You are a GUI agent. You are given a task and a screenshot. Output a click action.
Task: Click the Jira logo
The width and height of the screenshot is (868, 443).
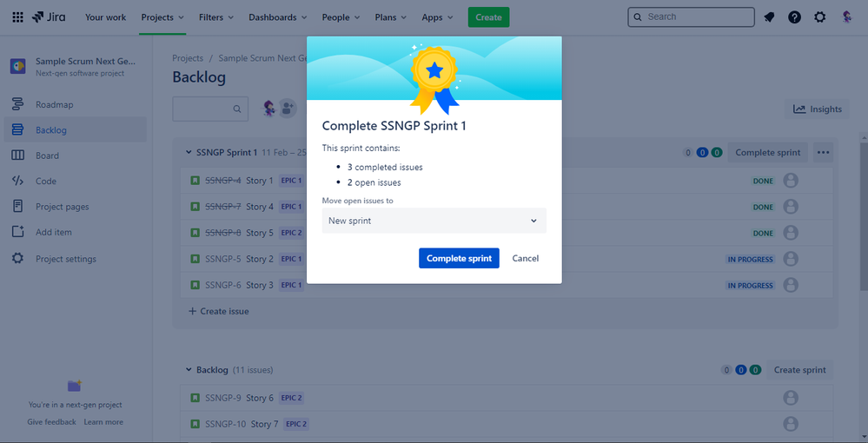(x=49, y=17)
